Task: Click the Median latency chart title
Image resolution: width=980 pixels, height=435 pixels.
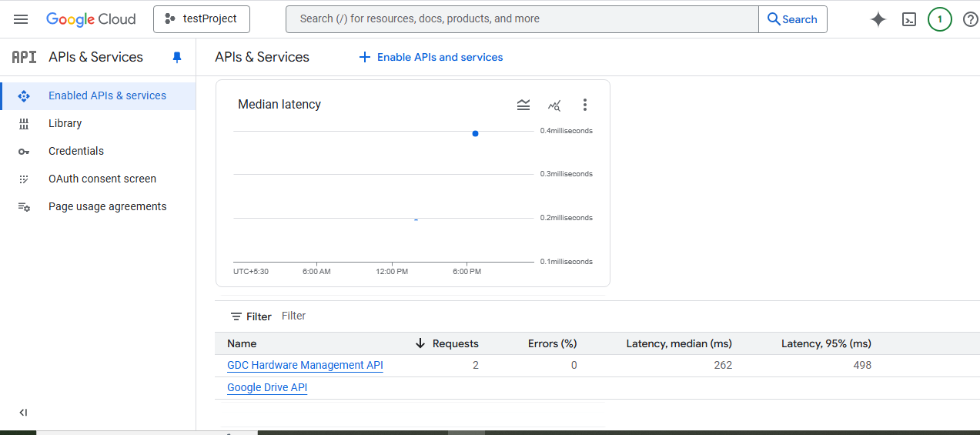Action: click(x=279, y=105)
